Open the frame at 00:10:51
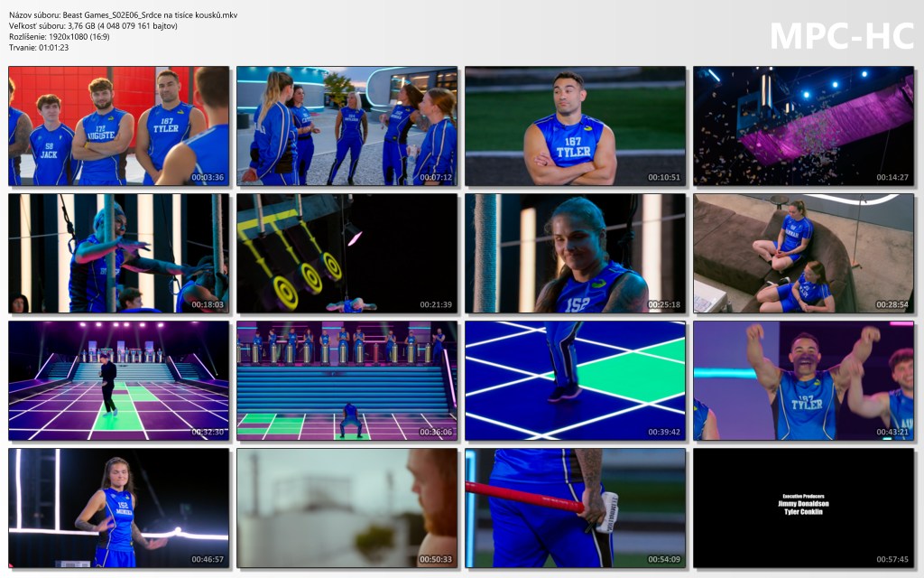The image size is (924, 578). click(575, 126)
